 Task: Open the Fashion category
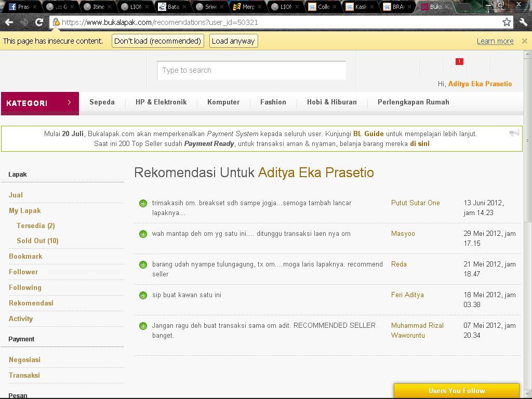pos(273,102)
